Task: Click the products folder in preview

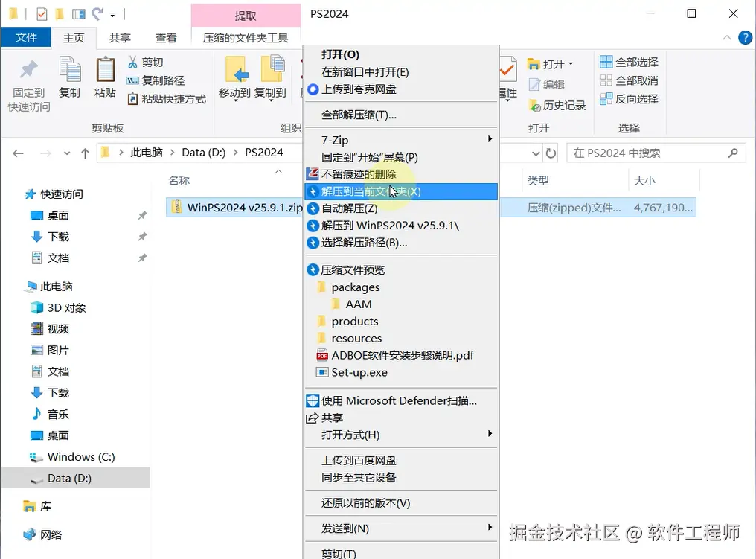Action: click(x=347, y=322)
